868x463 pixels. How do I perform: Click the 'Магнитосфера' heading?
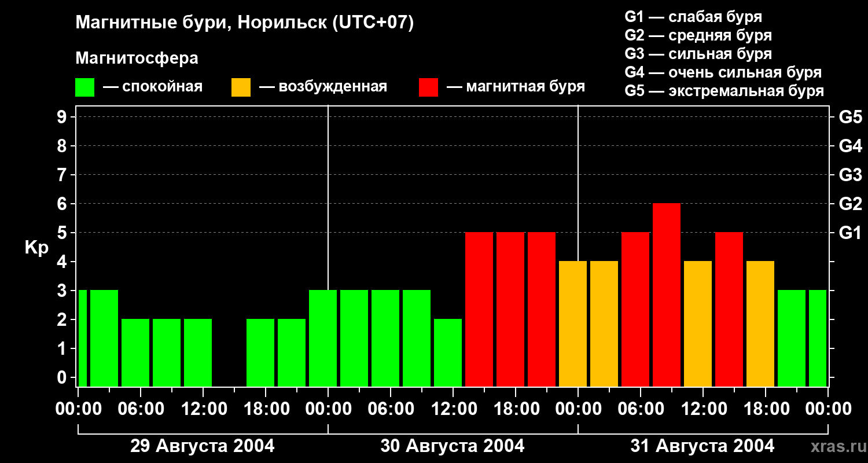tap(137, 58)
